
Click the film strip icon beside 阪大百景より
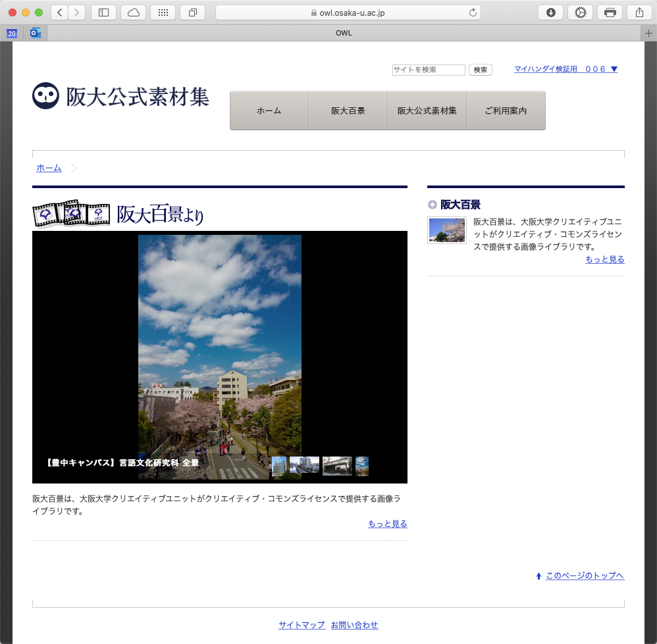[71, 214]
